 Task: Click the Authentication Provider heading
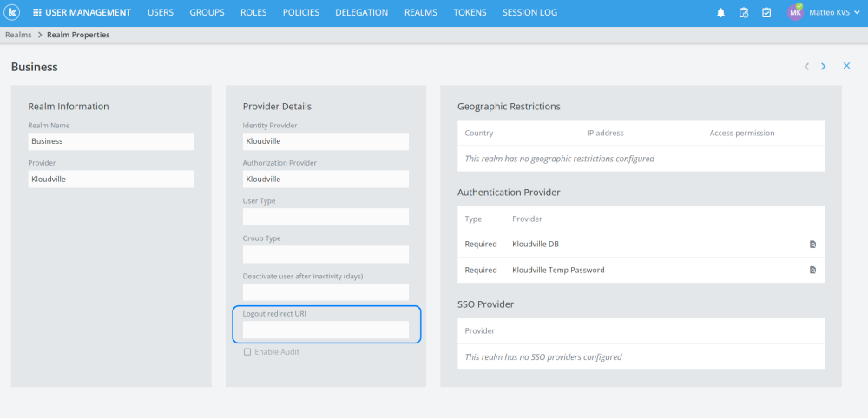point(509,193)
